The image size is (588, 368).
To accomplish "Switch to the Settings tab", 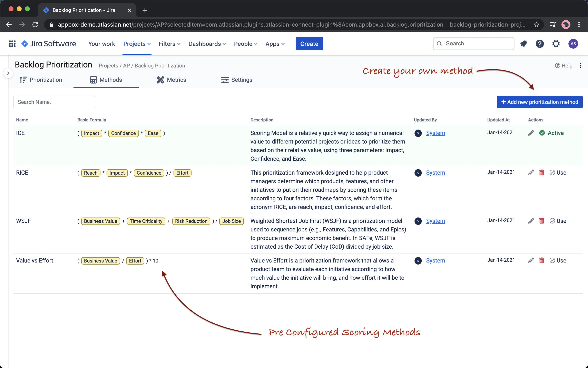I will tap(237, 80).
